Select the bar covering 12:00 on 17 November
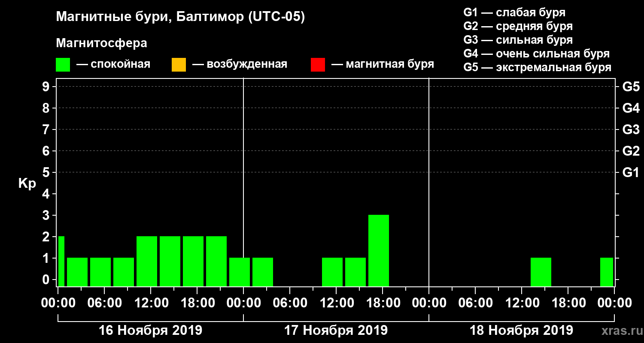The image size is (644, 343). click(x=332, y=272)
